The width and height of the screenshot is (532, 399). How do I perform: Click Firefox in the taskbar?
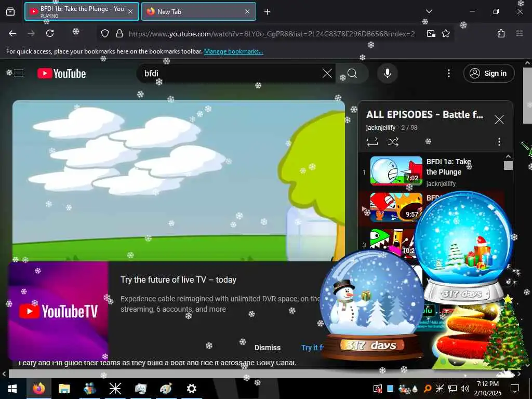pyautogui.click(x=38, y=388)
